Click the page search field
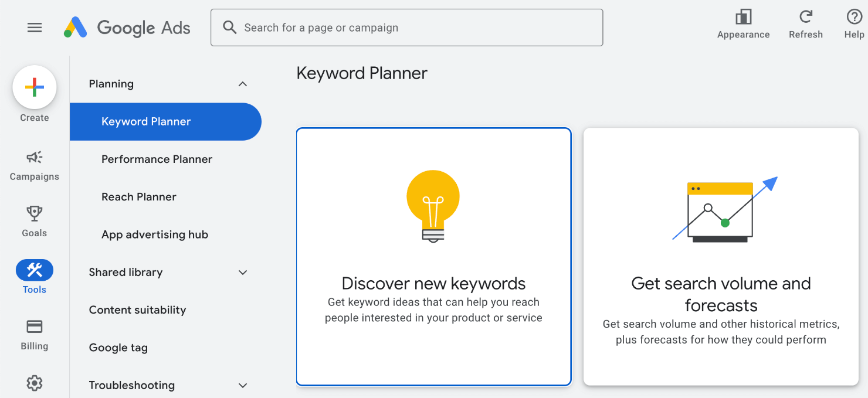The image size is (868, 398). coord(406,27)
